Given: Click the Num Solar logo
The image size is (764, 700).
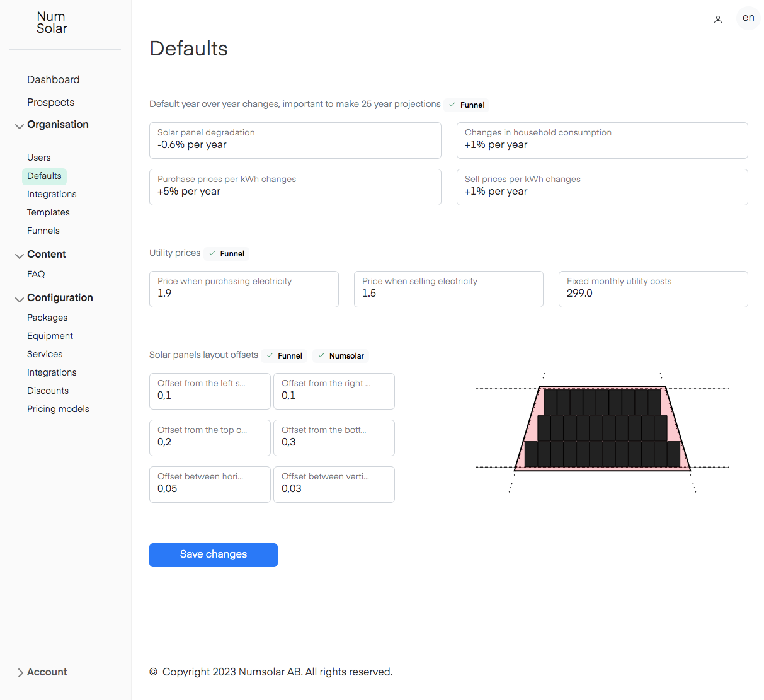Looking at the screenshot, I should pos(52,23).
